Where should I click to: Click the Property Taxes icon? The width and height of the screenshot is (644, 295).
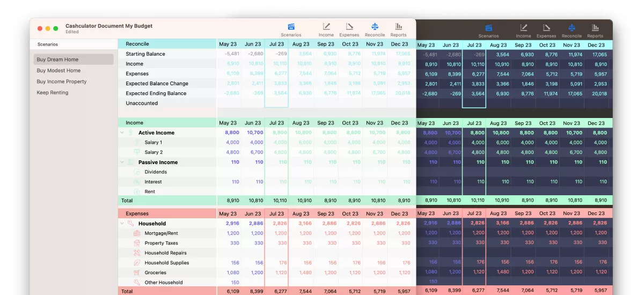coord(136,243)
